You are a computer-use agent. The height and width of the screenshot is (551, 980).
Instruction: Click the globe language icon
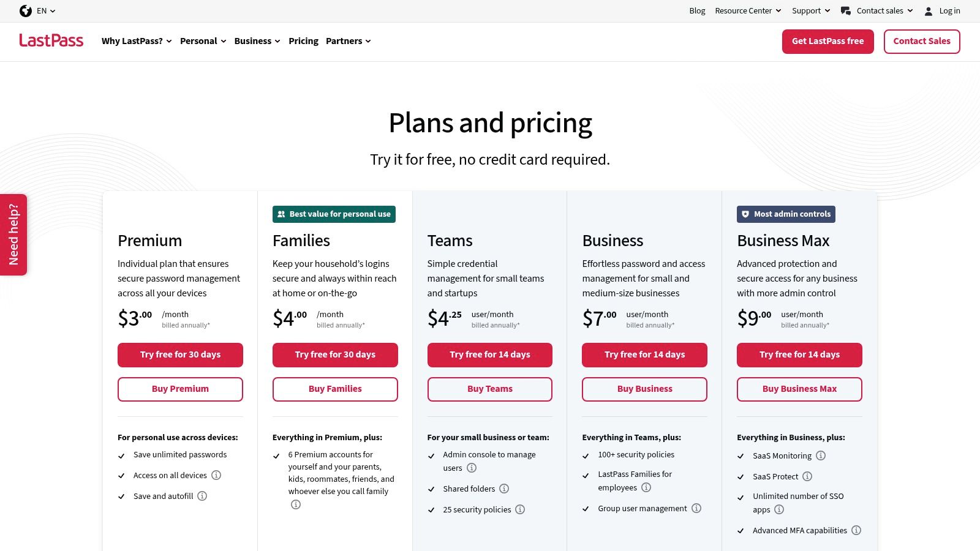[26, 11]
